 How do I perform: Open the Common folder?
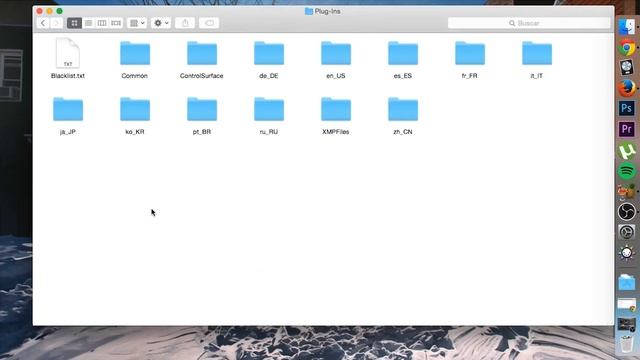pos(135,53)
